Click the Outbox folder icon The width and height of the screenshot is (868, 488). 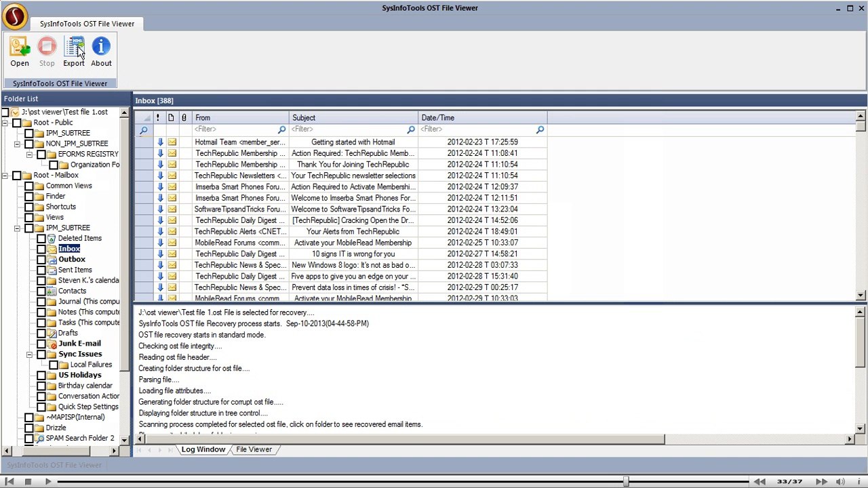(x=52, y=260)
